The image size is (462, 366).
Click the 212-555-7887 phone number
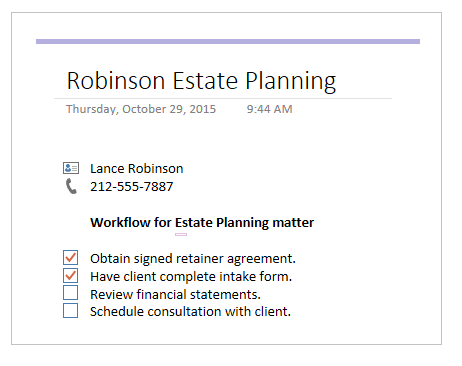132,187
